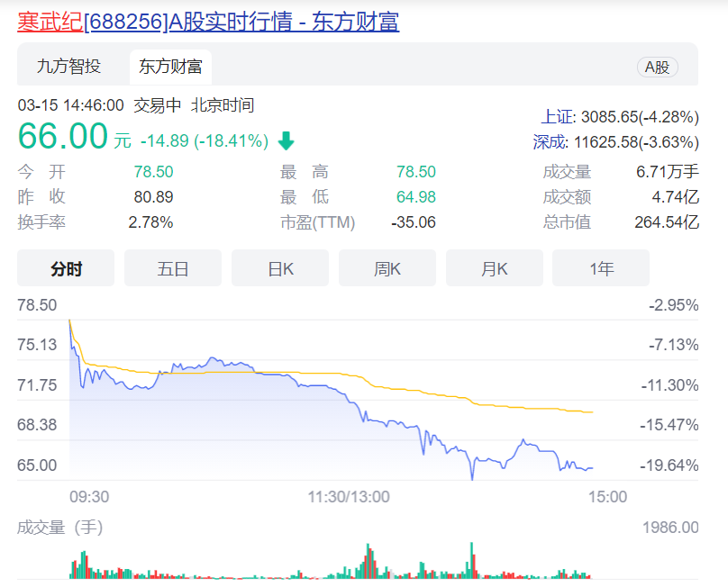Click the 09:30 time axis label

(x=89, y=497)
